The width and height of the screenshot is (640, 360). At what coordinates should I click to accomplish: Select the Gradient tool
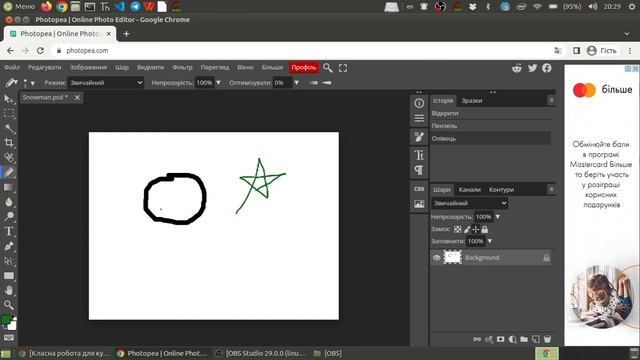pos(9,187)
